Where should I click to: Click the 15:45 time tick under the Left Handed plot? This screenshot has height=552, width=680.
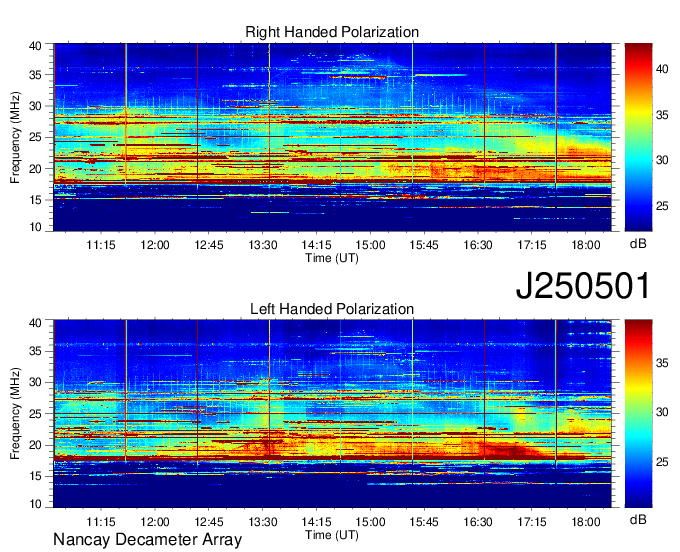(x=424, y=521)
